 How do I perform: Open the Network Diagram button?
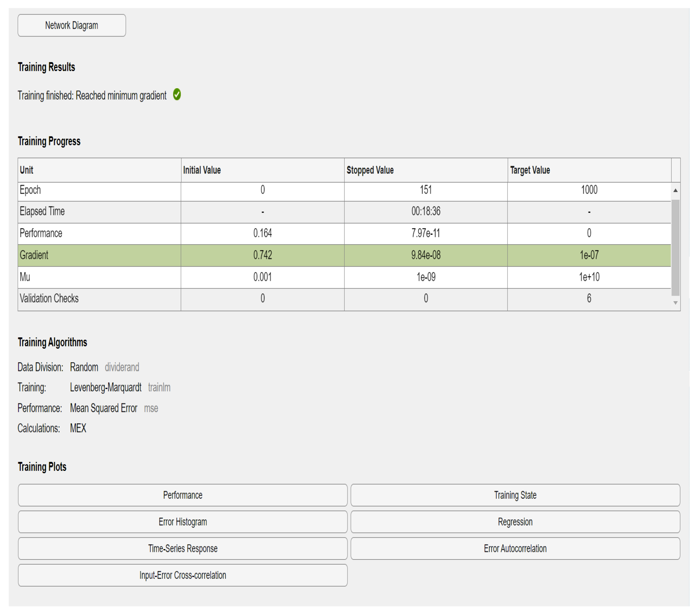71,25
